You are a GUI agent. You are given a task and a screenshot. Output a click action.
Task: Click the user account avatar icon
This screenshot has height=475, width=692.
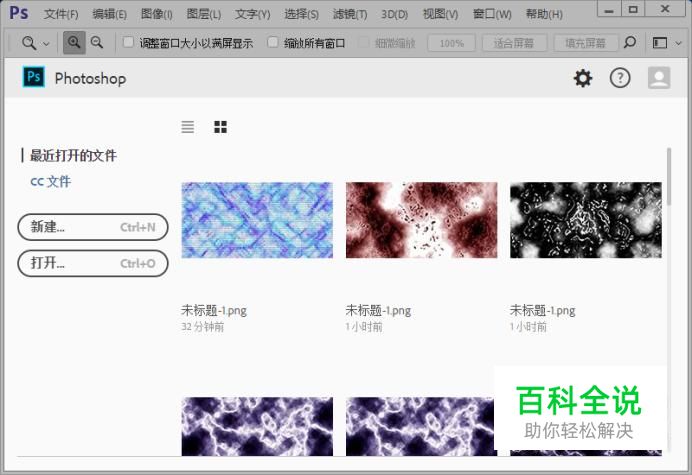(x=659, y=78)
